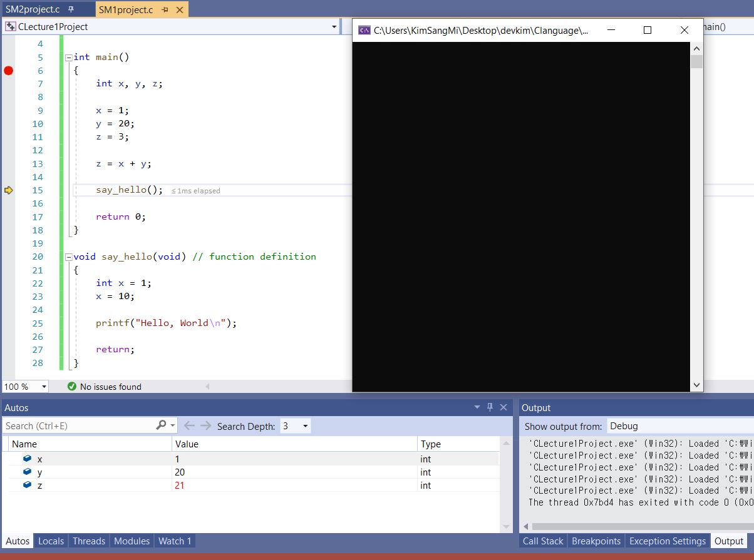This screenshot has width=754, height=560.
Task: Click the yellow current-statement arrow on line 15
Action: [8, 190]
